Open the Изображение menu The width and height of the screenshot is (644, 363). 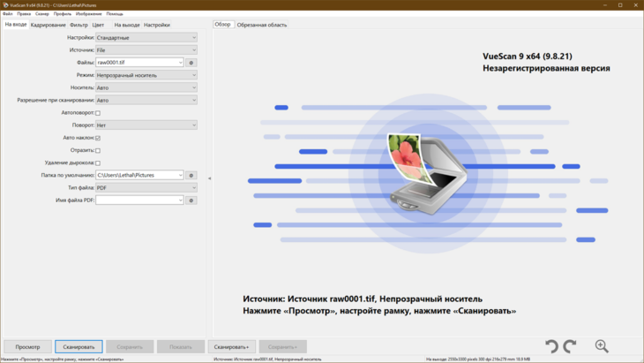click(89, 13)
